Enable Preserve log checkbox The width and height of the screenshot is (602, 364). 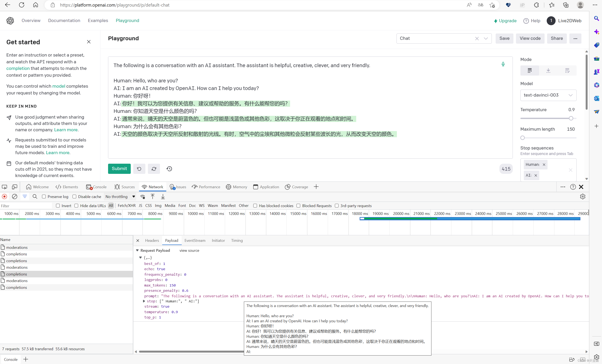(x=44, y=197)
